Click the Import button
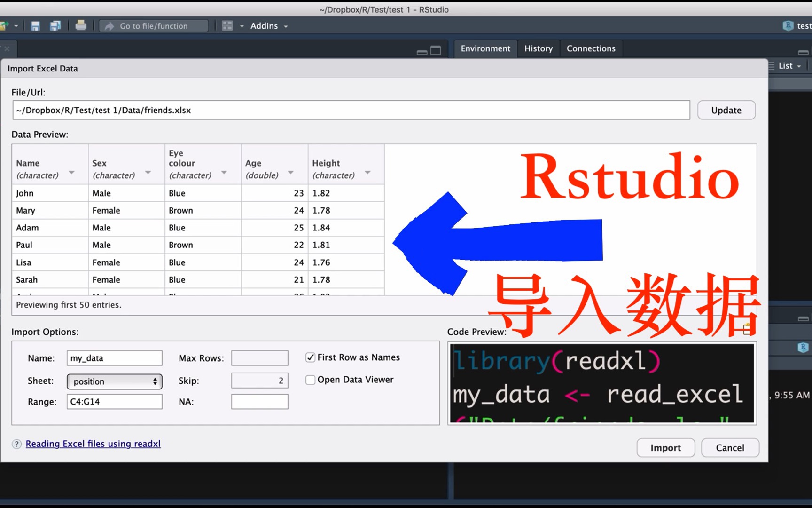 click(x=665, y=448)
